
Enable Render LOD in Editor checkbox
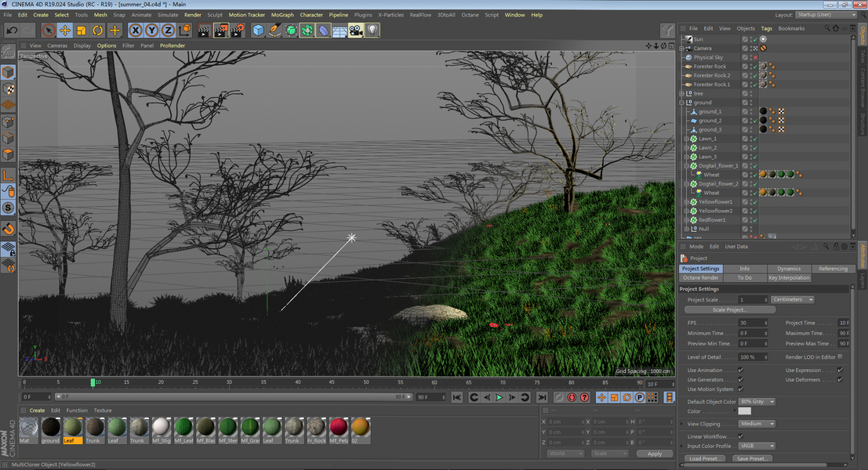click(x=841, y=356)
